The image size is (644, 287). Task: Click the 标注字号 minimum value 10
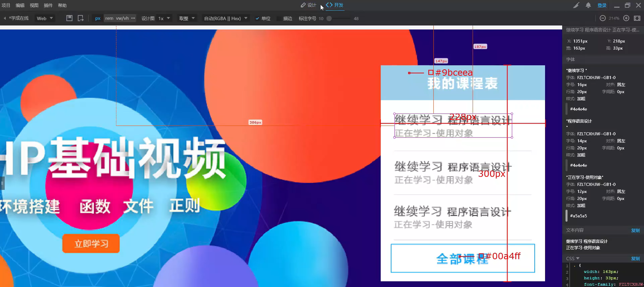click(x=321, y=18)
